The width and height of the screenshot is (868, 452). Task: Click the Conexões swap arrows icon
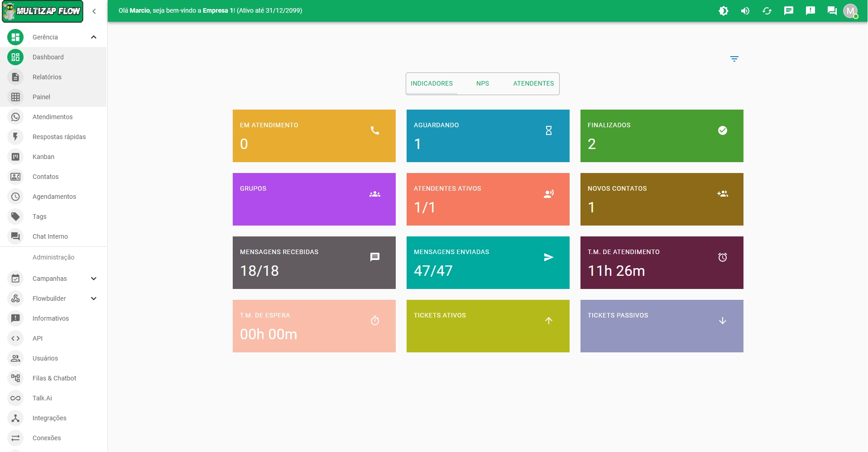click(15, 438)
